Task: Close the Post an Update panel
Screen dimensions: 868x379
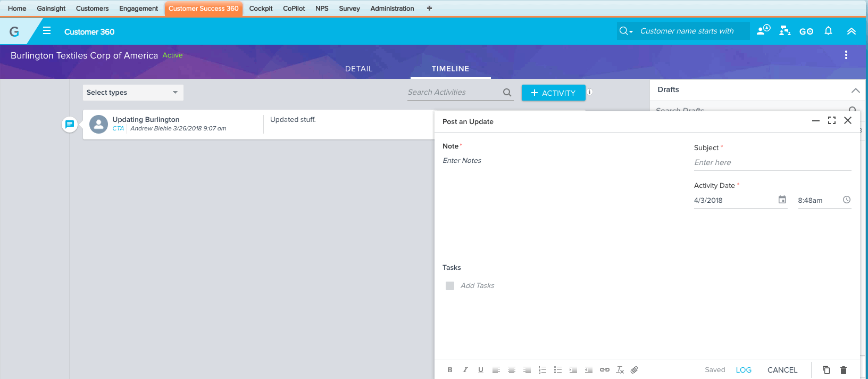Action: click(848, 121)
